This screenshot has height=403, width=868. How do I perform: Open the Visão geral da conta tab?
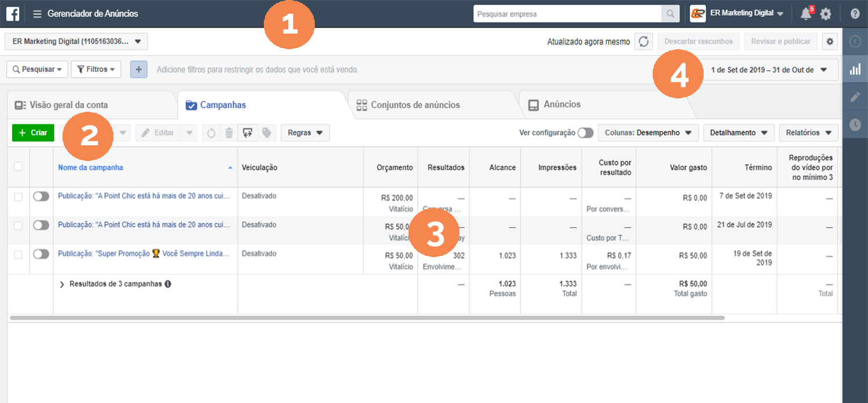[68, 105]
